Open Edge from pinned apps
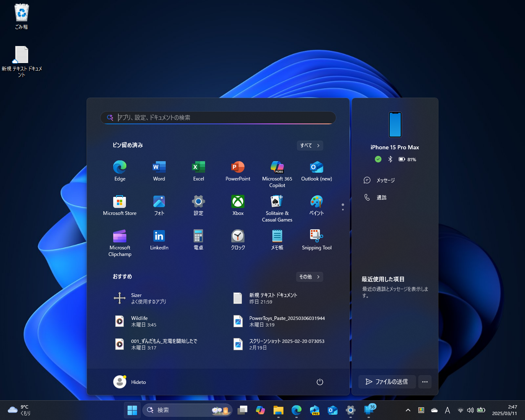This screenshot has height=420, width=525. 120,171
